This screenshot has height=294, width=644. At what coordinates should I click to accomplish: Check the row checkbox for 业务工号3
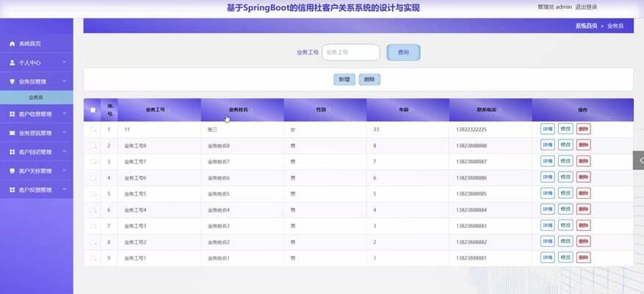click(93, 226)
